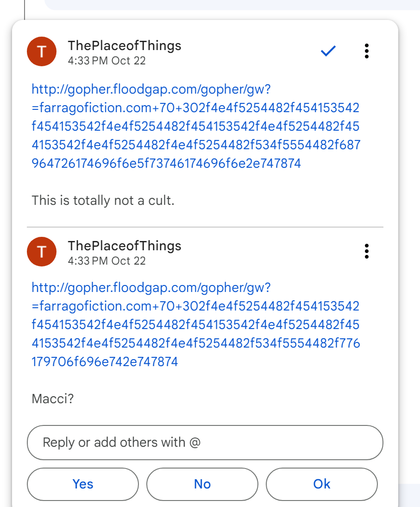Click the second comment's 4:33 PM Oct 22 timestamp
Viewport: 420px width, 507px height.
107,261
